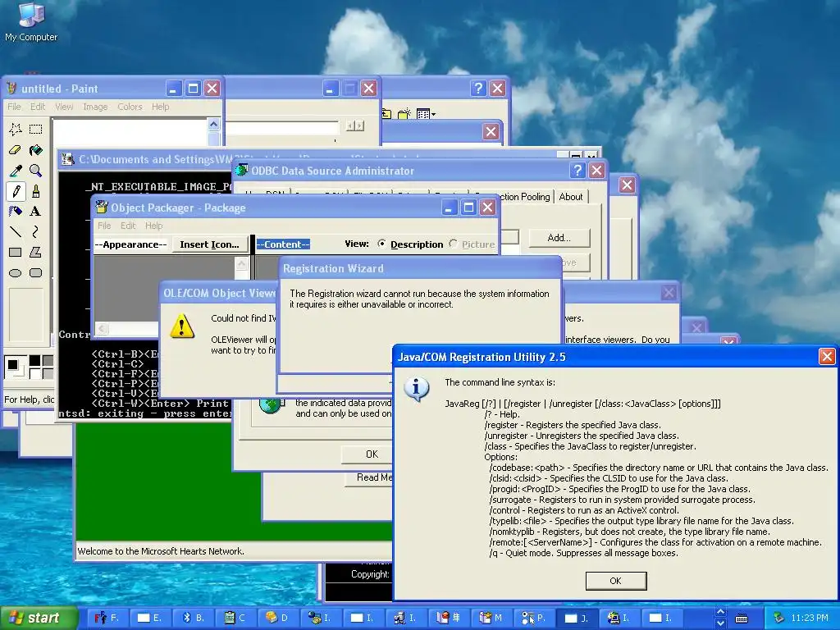Viewport: 840px width, 630px height.
Task: Select the Picture view radio button
Action: [x=453, y=244]
